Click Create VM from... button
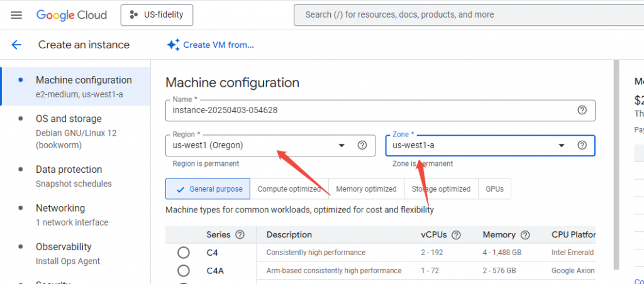The height and width of the screenshot is (284, 644). coord(210,45)
